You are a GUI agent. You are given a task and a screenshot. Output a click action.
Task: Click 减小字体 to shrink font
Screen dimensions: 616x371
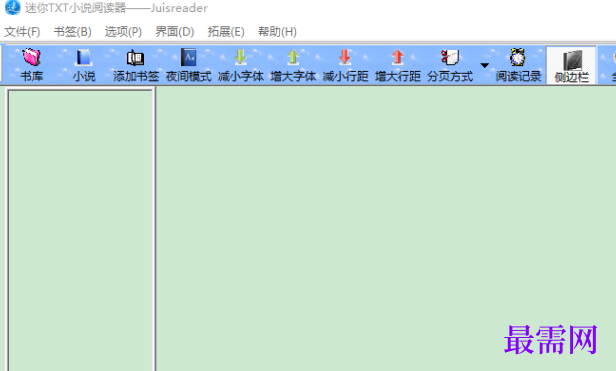tap(240, 65)
